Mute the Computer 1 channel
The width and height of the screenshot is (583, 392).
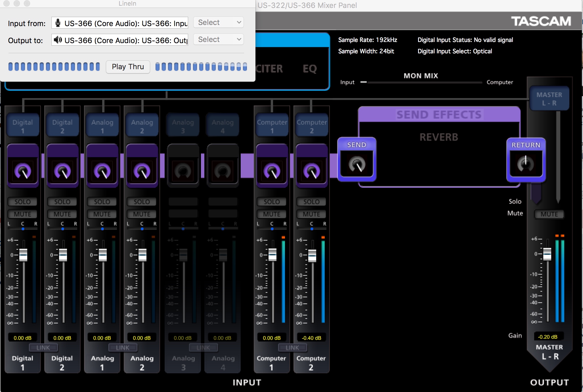pyautogui.click(x=272, y=214)
